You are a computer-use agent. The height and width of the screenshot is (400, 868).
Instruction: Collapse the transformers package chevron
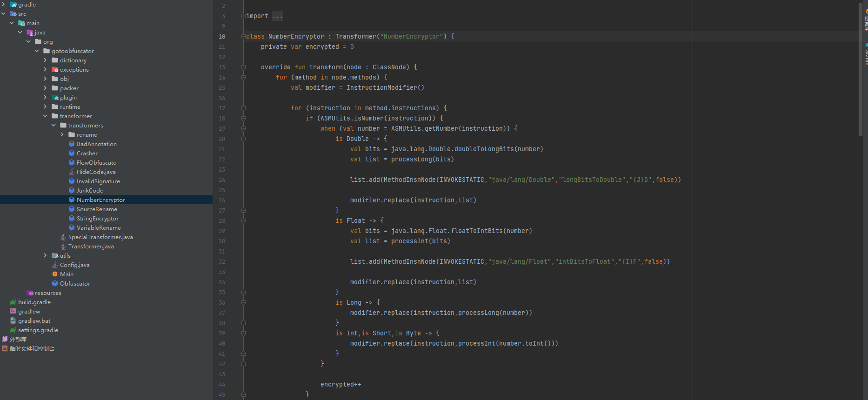(x=53, y=125)
